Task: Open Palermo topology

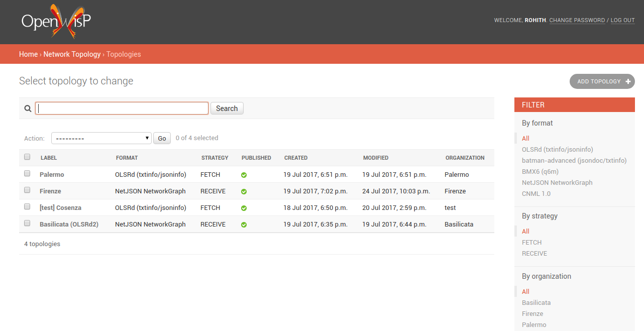Action: point(52,175)
